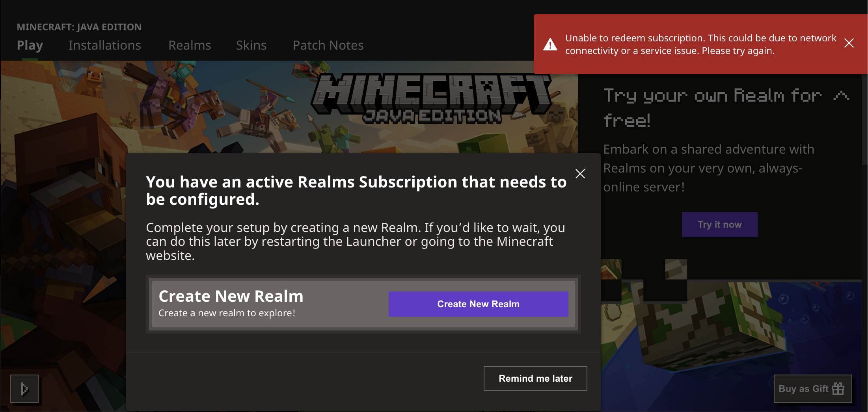The height and width of the screenshot is (412, 868).
Task: Click the large 'Create New Realm' card title
Action: pyautogui.click(x=231, y=296)
